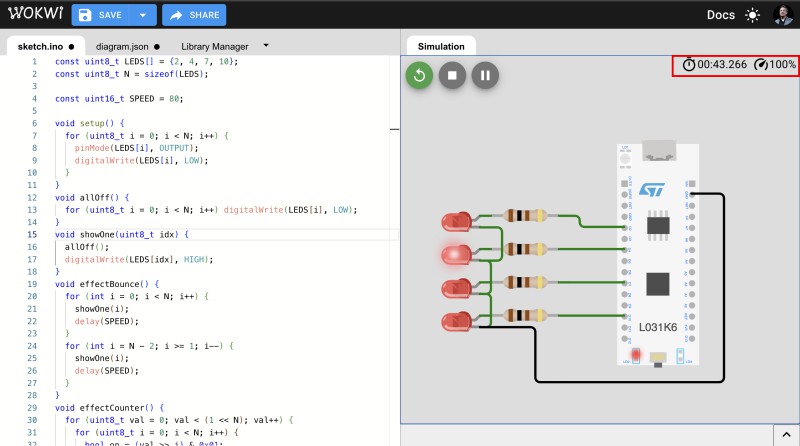Open the dropdown arrow next to SAVE

pyautogui.click(x=143, y=15)
